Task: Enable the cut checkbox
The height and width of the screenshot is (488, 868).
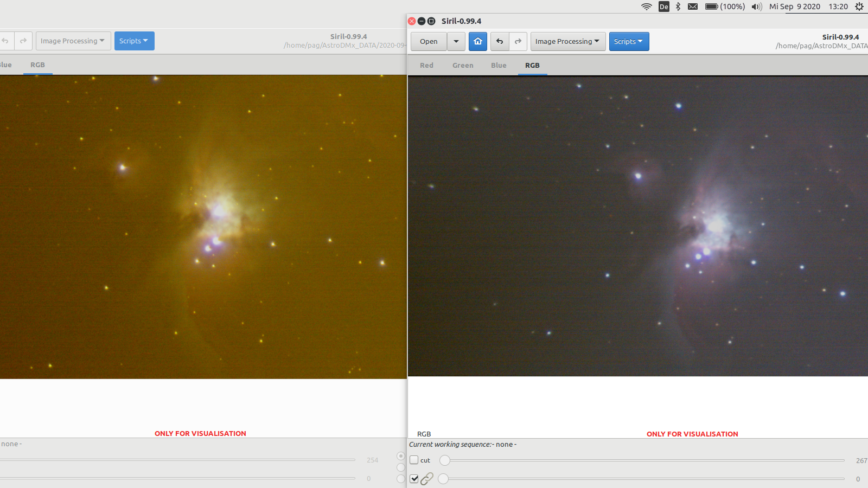Action: coord(414,460)
